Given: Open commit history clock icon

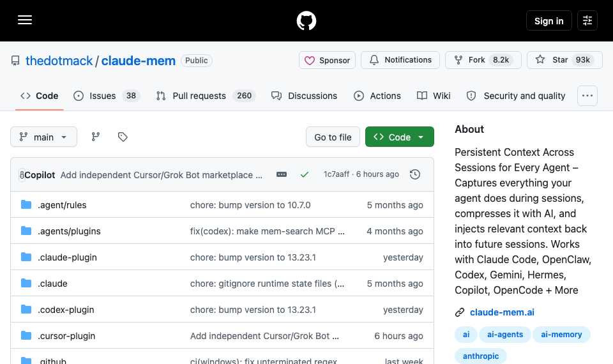Looking at the screenshot, I should point(415,174).
